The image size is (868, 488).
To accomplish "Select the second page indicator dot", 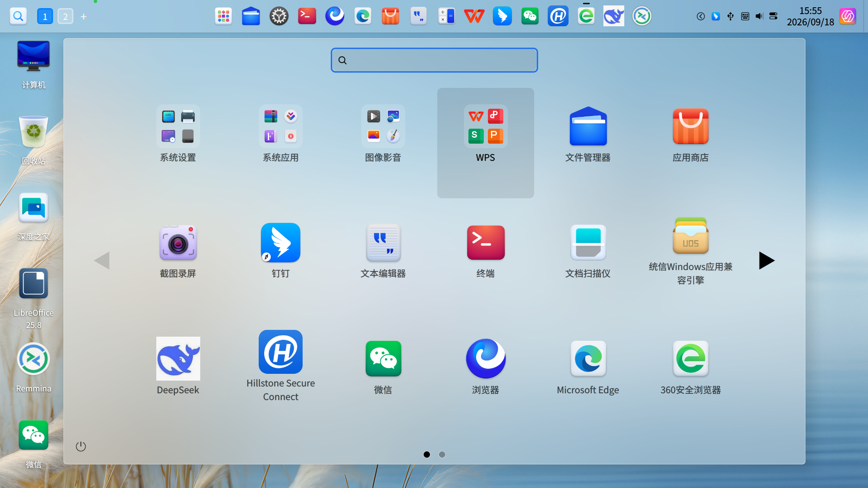I will pos(442,454).
